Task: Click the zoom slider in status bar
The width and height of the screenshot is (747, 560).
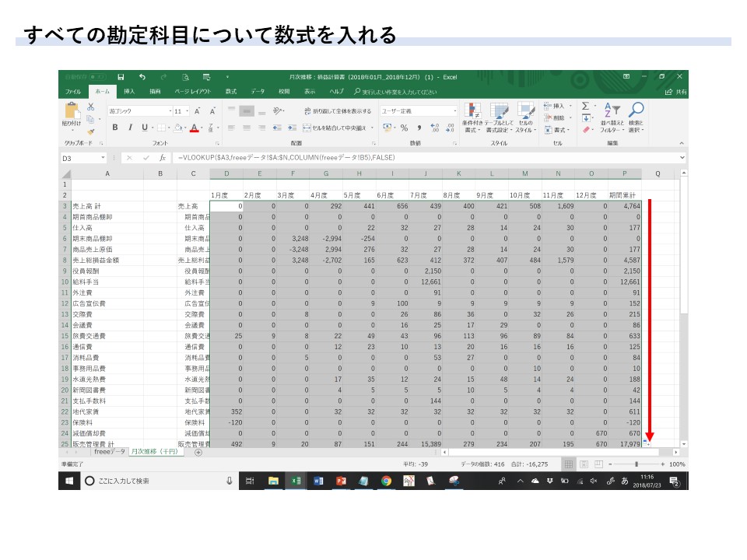Action: (x=638, y=464)
